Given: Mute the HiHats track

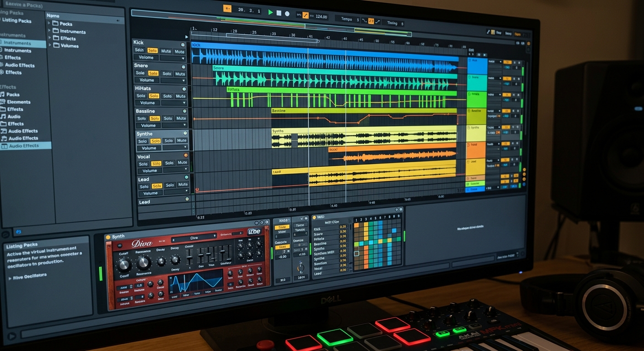Looking at the screenshot, I should (x=181, y=96).
